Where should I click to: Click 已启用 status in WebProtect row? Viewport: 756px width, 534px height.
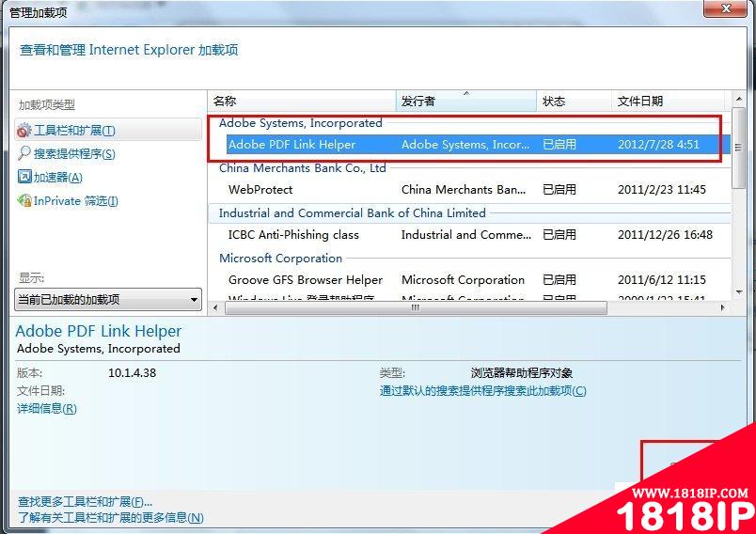point(559,189)
